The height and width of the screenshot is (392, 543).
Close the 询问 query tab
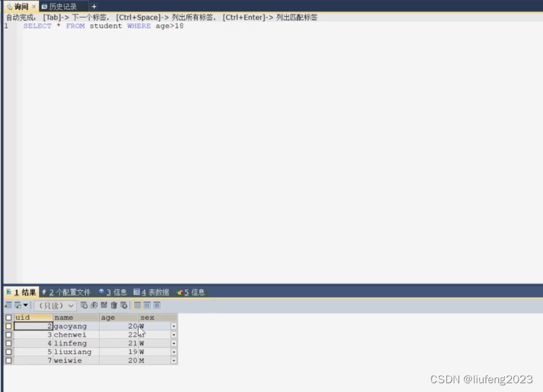(x=34, y=7)
